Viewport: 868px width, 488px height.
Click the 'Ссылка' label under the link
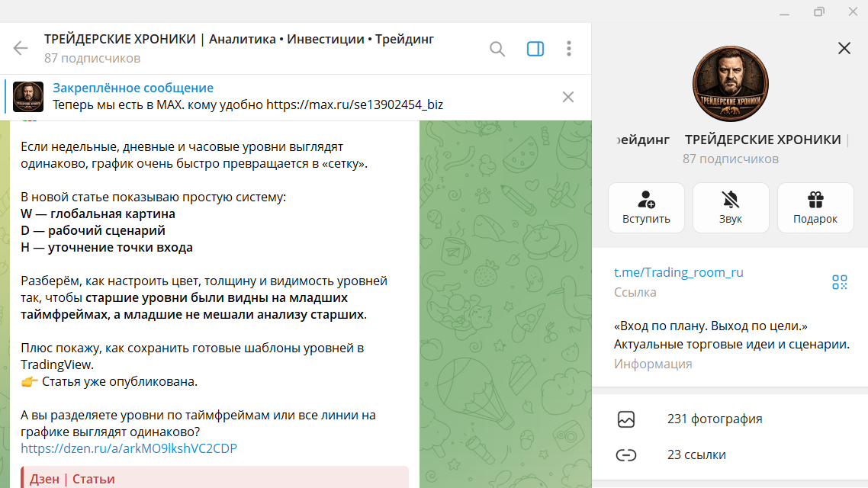[x=635, y=292]
